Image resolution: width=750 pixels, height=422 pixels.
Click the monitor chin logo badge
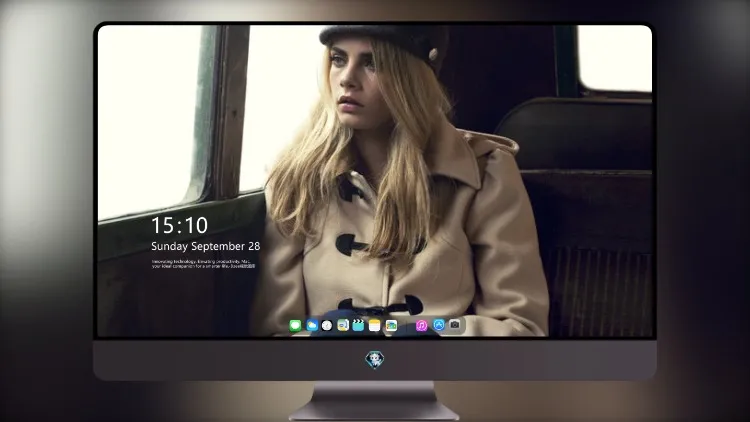click(x=375, y=360)
